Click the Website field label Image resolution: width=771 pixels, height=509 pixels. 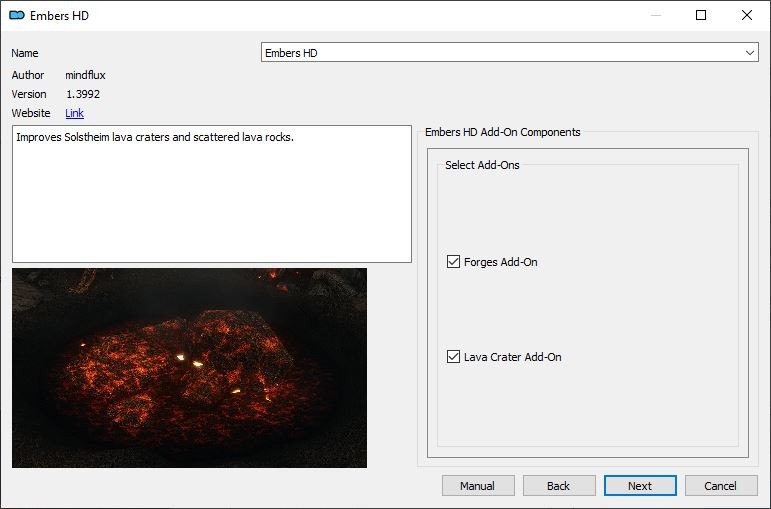(x=31, y=113)
